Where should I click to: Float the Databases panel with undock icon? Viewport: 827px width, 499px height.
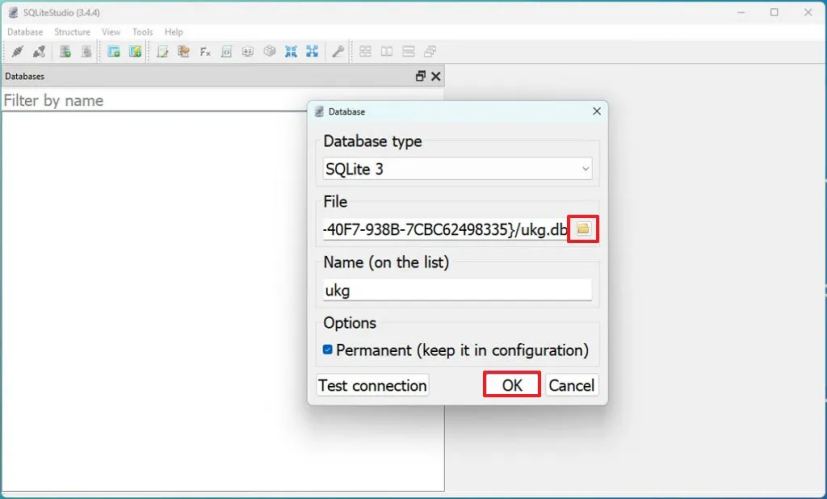(x=420, y=76)
